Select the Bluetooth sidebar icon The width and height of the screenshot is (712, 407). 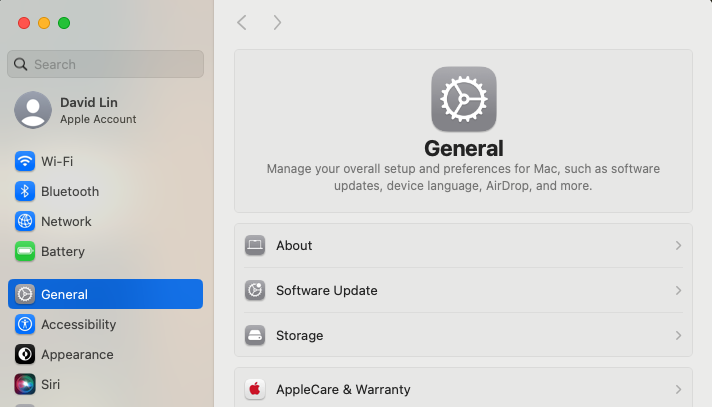25,191
